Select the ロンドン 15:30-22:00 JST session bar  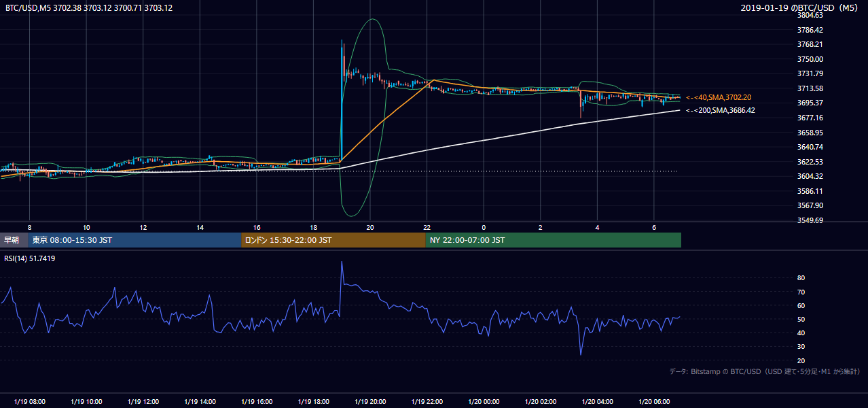pyautogui.click(x=333, y=240)
